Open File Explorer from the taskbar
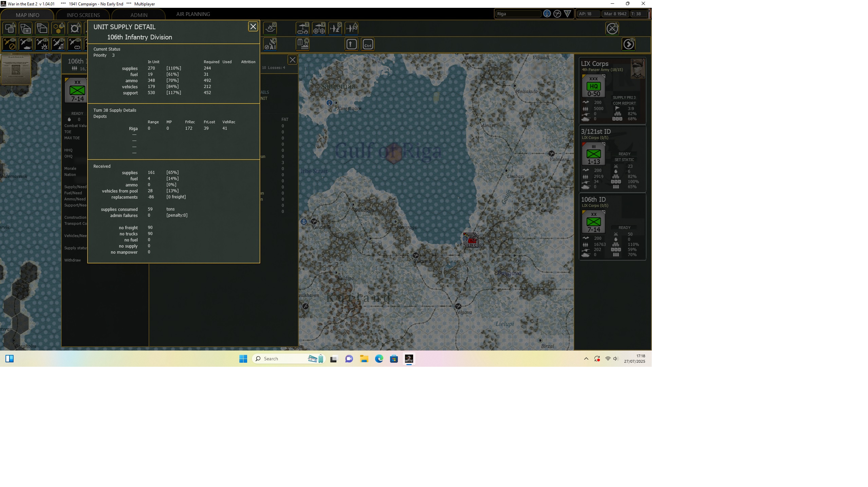The width and height of the screenshot is (868, 487). pos(364,359)
